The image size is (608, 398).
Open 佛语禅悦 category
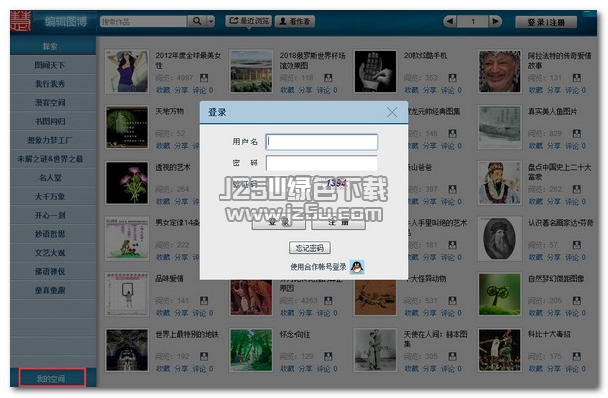(53, 271)
